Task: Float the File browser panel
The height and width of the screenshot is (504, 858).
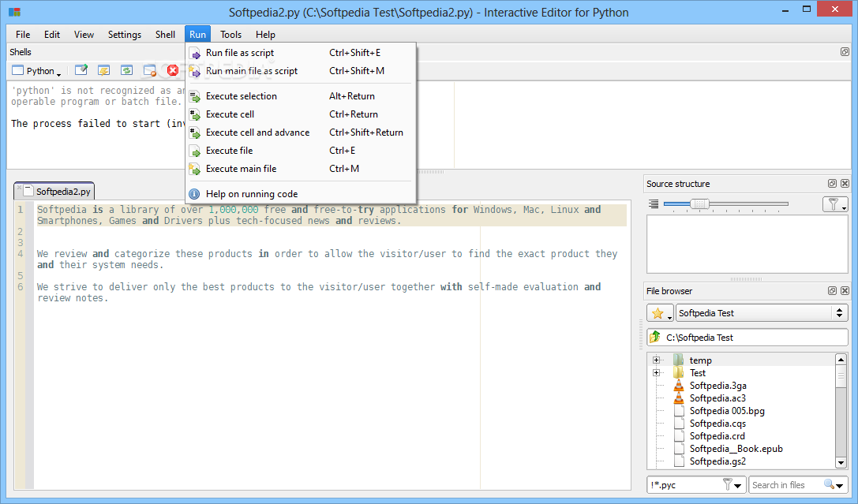Action: coord(832,291)
